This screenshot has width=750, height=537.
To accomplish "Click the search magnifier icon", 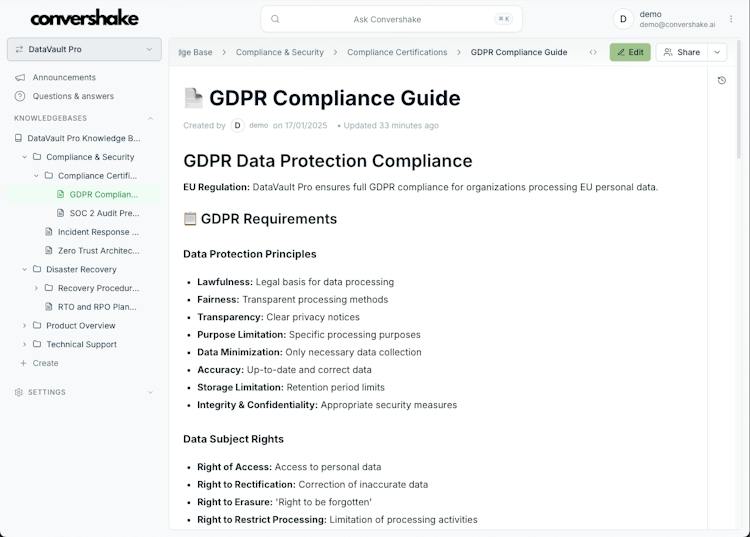I will (275, 19).
